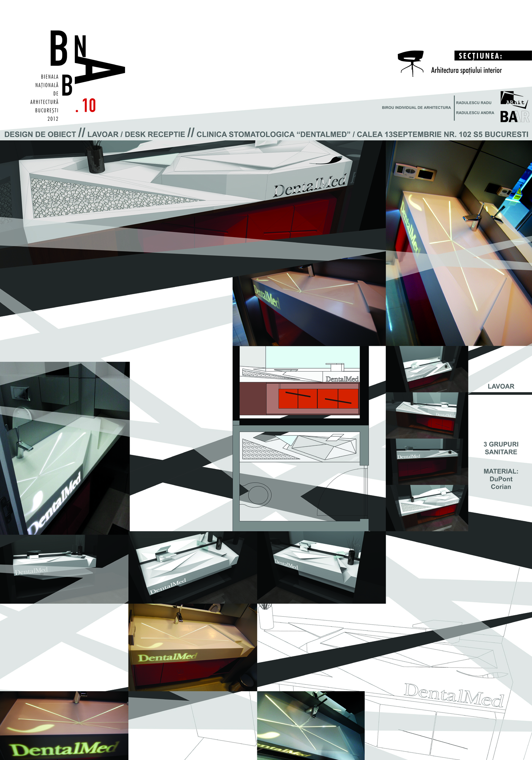Click "CALEA 13SEPTEMBRIE NR. 102 S5 BUCURESTI" address
Viewport: 532px width, 760px height.
click(442, 135)
